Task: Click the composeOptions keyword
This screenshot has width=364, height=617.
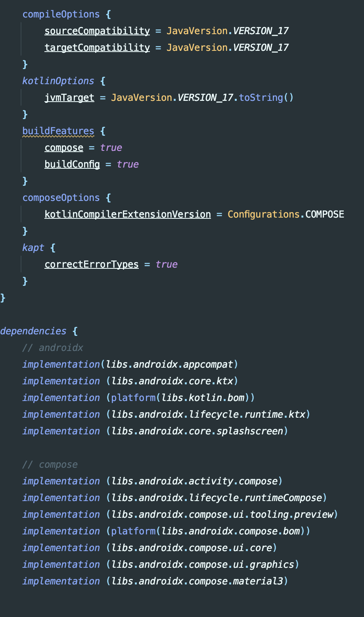Action: click(x=61, y=198)
